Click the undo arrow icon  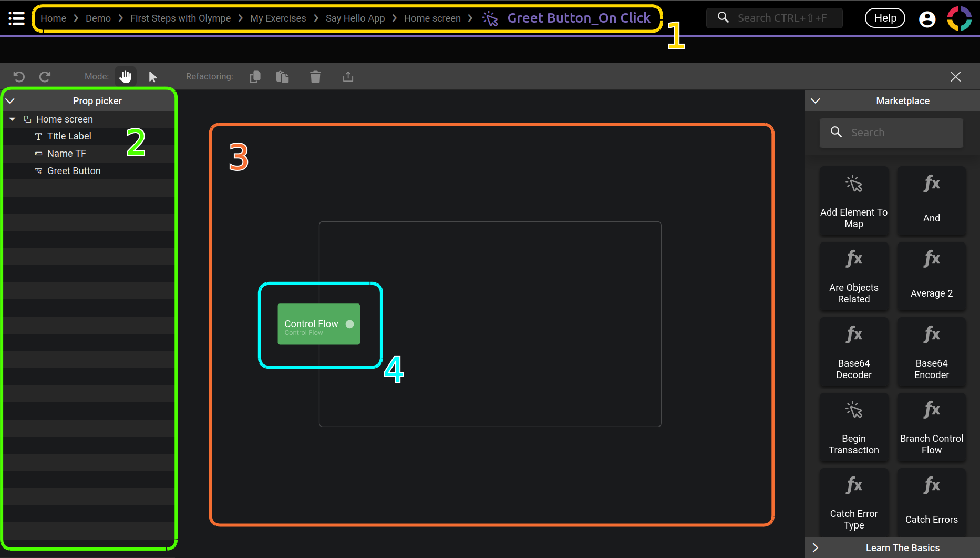[x=19, y=77]
